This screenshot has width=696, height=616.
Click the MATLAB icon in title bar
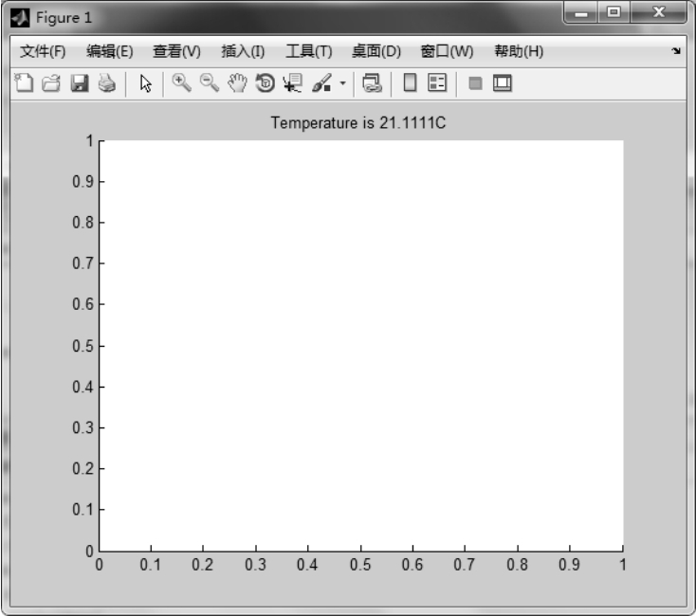point(20,18)
